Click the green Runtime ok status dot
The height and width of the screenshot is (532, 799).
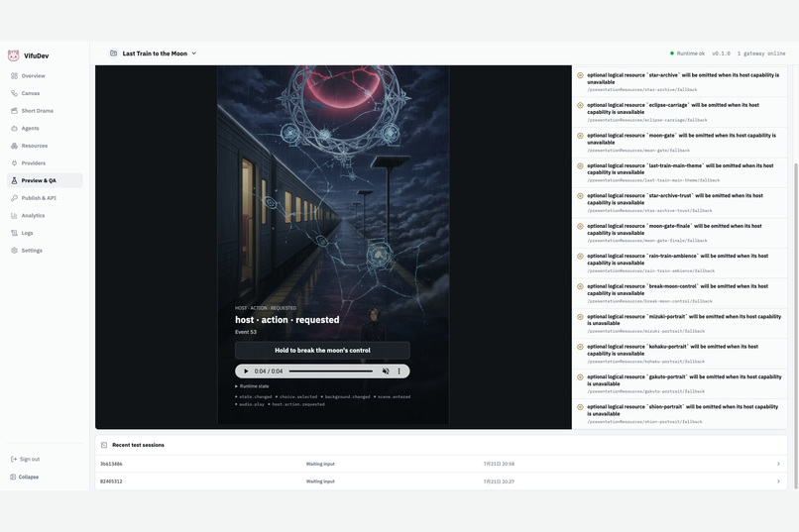tap(671, 53)
